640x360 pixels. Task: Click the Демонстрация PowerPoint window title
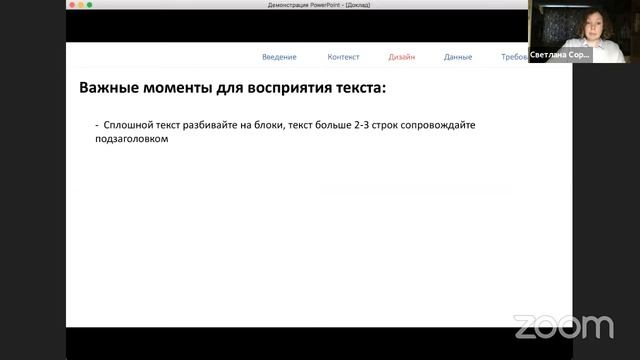click(x=319, y=5)
